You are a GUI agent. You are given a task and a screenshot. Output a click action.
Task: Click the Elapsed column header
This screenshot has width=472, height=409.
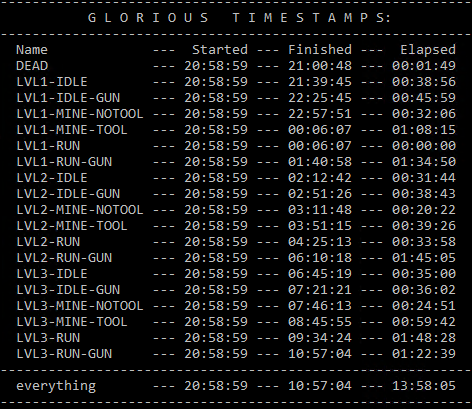point(428,50)
